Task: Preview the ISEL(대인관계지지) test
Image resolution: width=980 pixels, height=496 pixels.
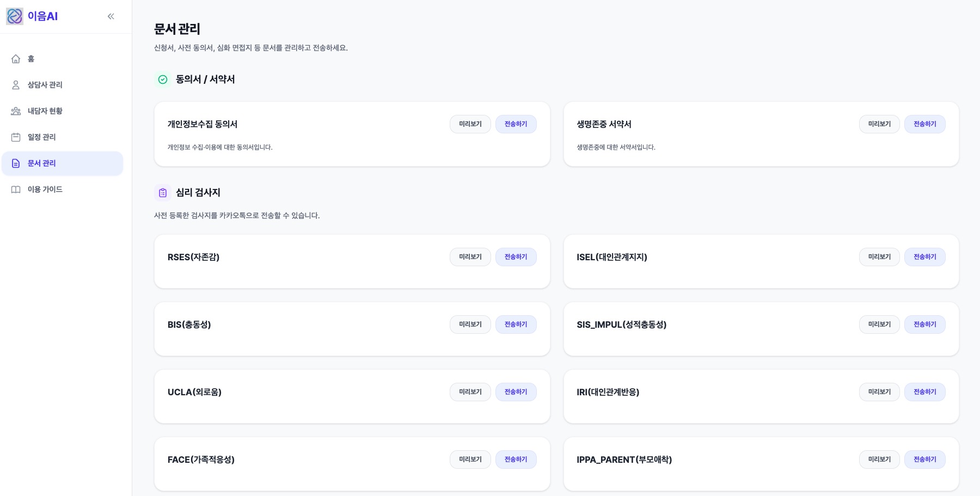Action: click(x=879, y=257)
